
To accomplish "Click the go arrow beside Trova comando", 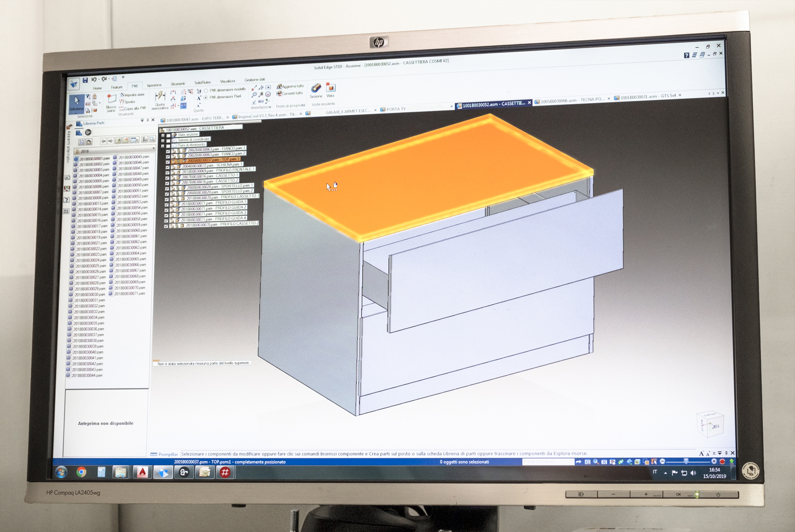I will tap(578, 462).
